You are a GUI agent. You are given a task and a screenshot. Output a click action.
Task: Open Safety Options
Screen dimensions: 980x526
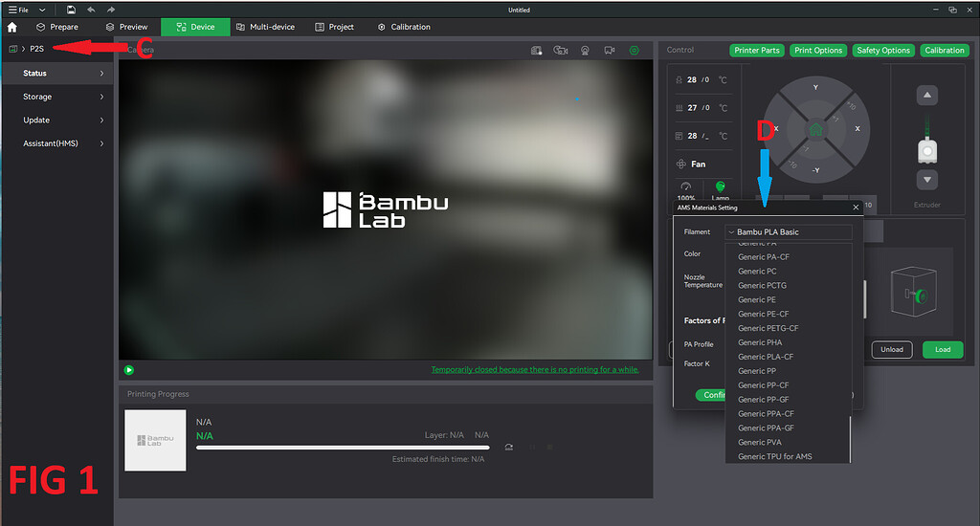(883, 51)
